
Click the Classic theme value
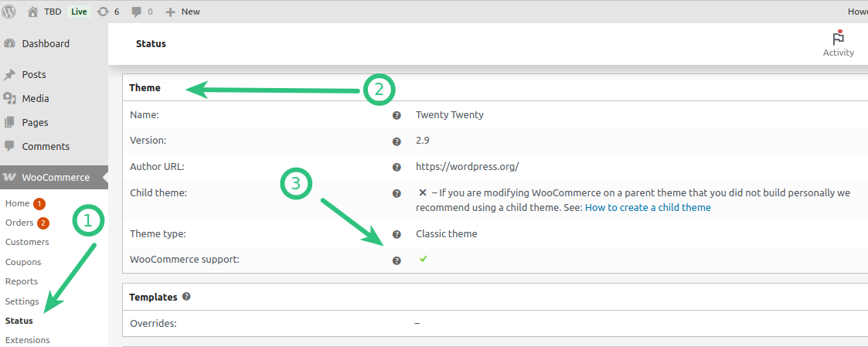(x=446, y=233)
